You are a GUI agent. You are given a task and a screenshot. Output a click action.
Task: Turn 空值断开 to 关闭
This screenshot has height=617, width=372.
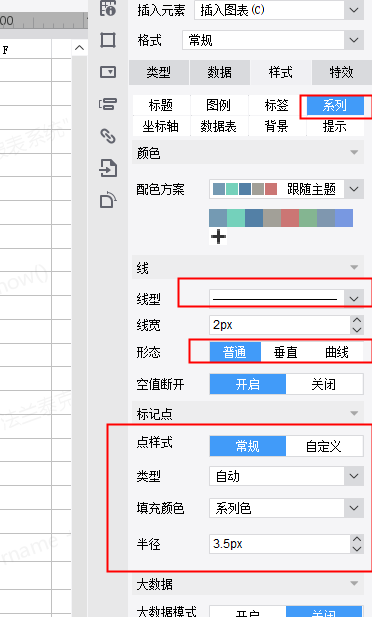[324, 384]
